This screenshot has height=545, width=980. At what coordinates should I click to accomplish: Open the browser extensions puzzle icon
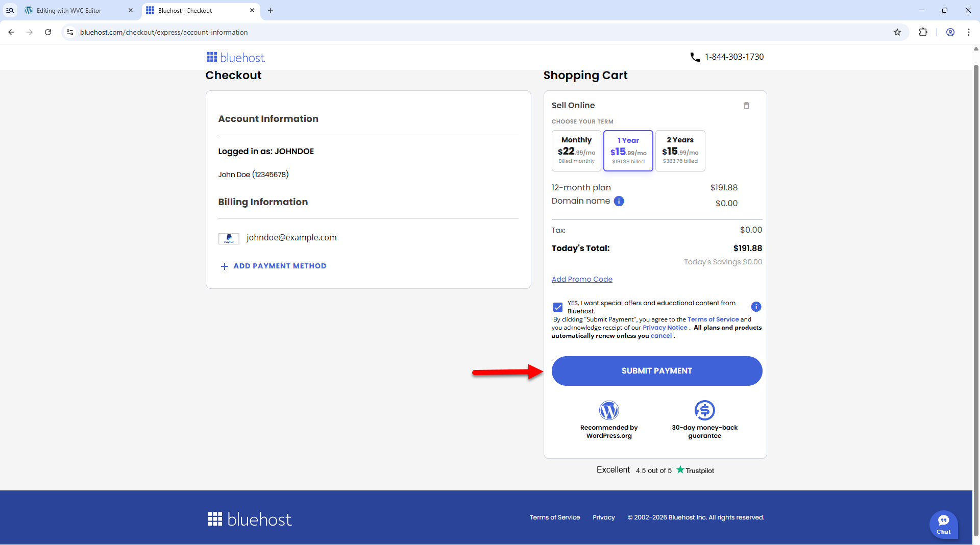pyautogui.click(x=923, y=32)
